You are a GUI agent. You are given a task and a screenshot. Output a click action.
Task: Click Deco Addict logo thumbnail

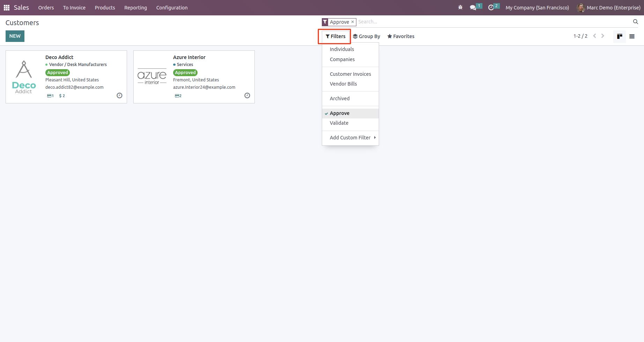(x=24, y=77)
